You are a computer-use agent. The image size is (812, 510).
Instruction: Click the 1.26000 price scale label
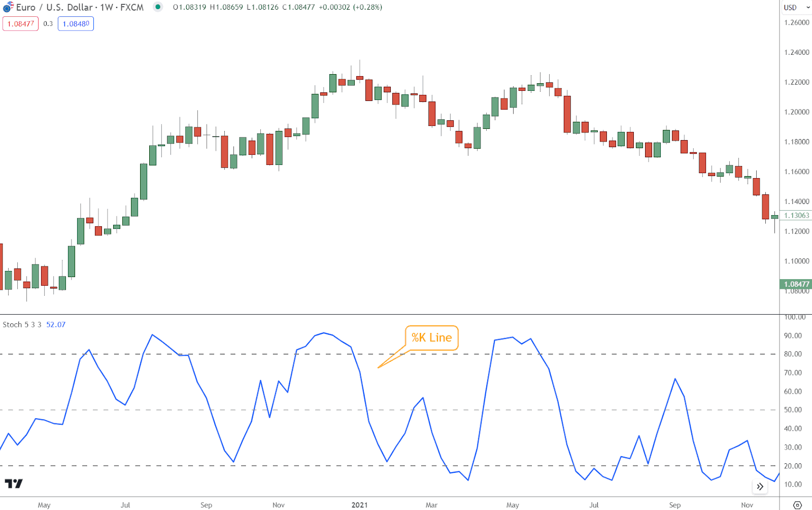tap(797, 22)
